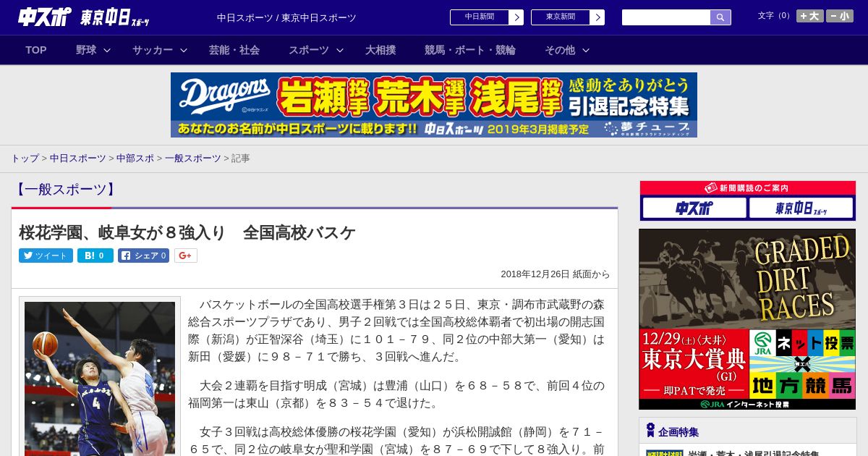Follow the 中日スポーツ breadcrumb link

[x=77, y=158]
